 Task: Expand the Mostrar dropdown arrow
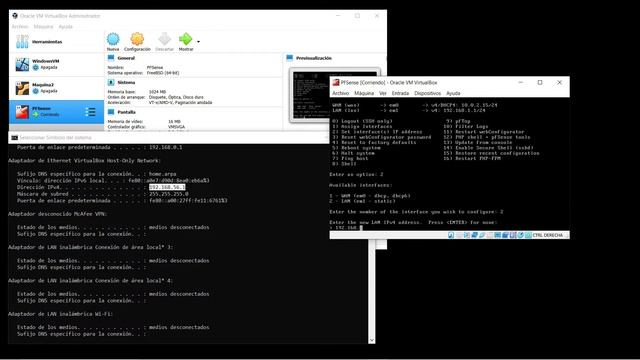point(198,42)
